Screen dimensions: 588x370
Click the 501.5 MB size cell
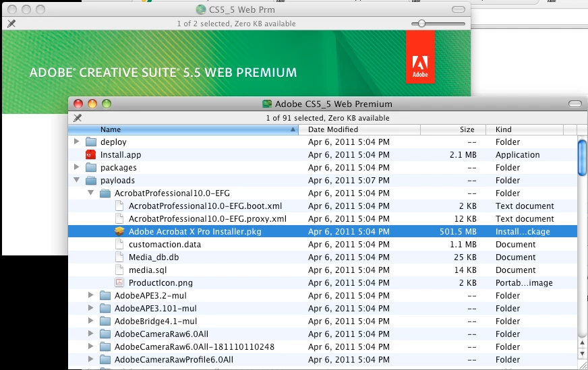pyautogui.click(x=458, y=232)
